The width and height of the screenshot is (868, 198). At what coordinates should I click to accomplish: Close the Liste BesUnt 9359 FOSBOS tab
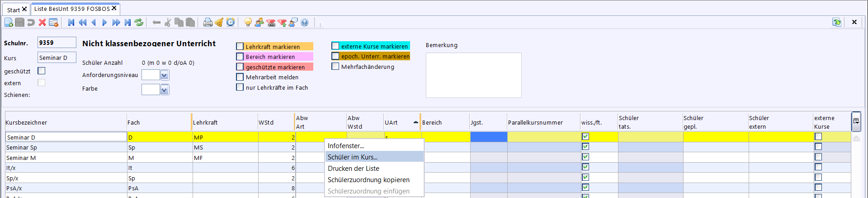coord(114,8)
